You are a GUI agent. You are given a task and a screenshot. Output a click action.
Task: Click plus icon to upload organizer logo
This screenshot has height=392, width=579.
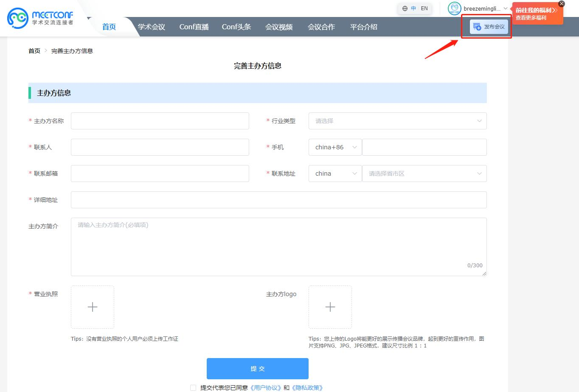(330, 307)
